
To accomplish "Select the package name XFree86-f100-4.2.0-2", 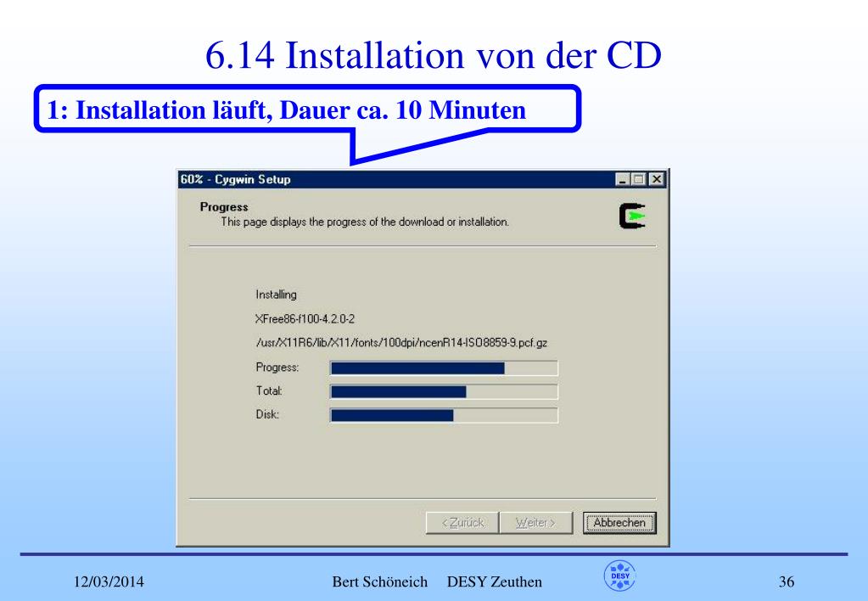I will [305, 319].
